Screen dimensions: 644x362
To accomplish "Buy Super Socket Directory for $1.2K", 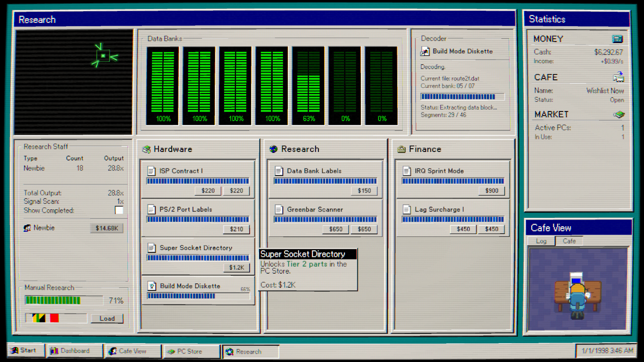I will coord(236,267).
